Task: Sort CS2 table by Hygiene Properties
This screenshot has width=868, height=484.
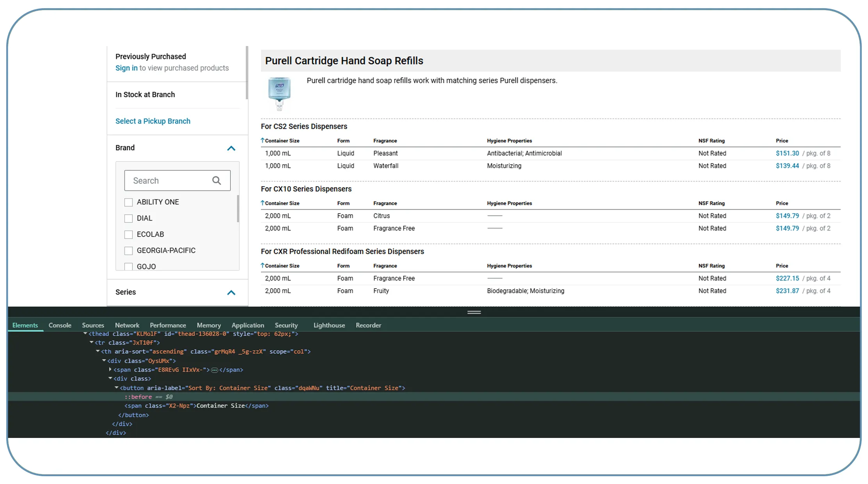Action: pos(509,141)
